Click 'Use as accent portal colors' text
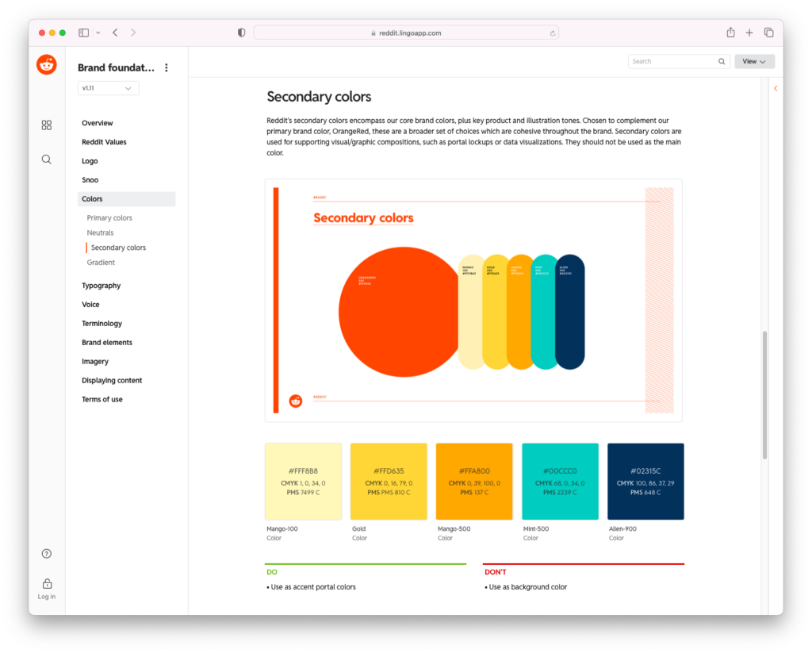The image size is (812, 653). pyautogui.click(x=313, y=587)
